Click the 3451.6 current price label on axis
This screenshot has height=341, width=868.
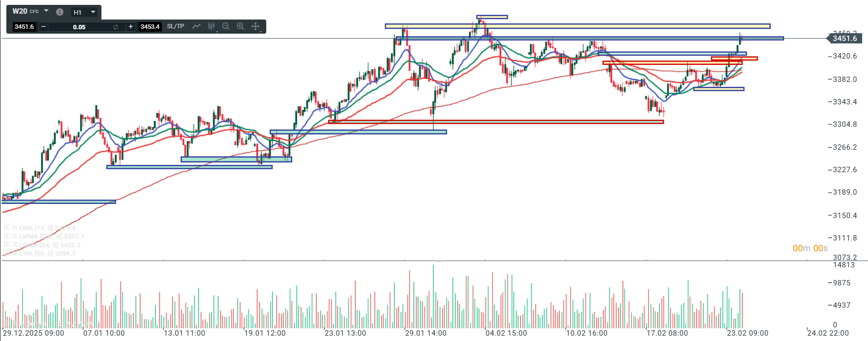[x=845, y=39]
